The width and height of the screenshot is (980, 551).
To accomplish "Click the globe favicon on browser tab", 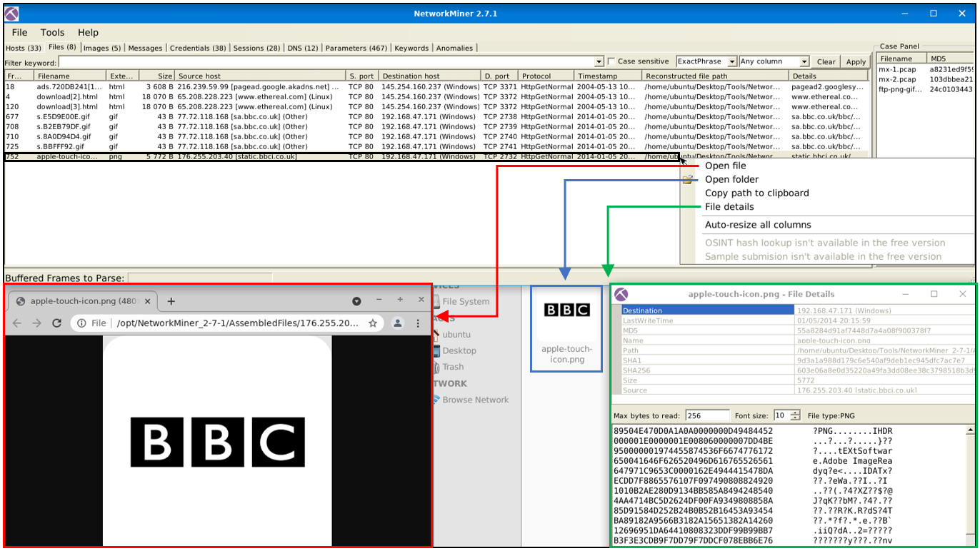I will (x=20, y=301).
